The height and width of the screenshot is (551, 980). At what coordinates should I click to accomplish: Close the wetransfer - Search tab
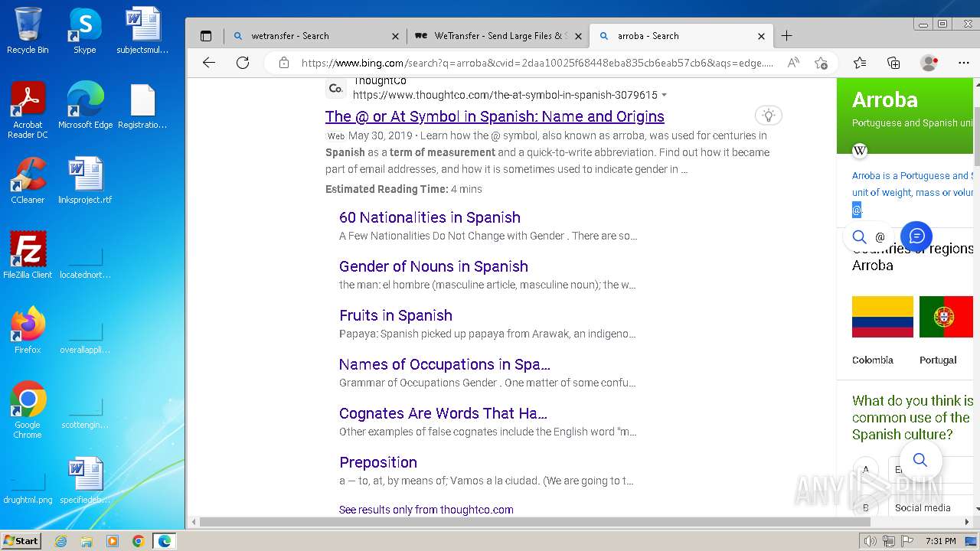[395, 36]
